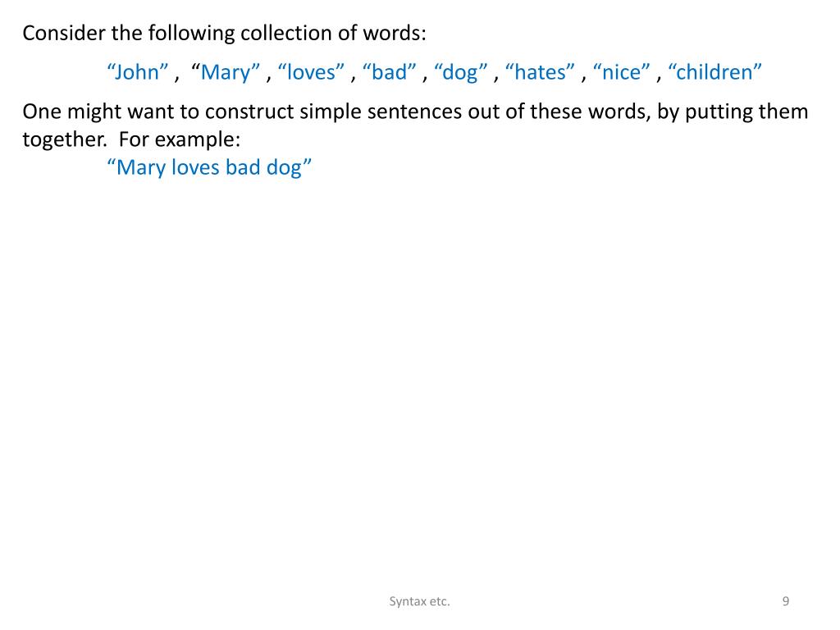
Task: Click "One might want" paragraph start
Action: point(98,112)
